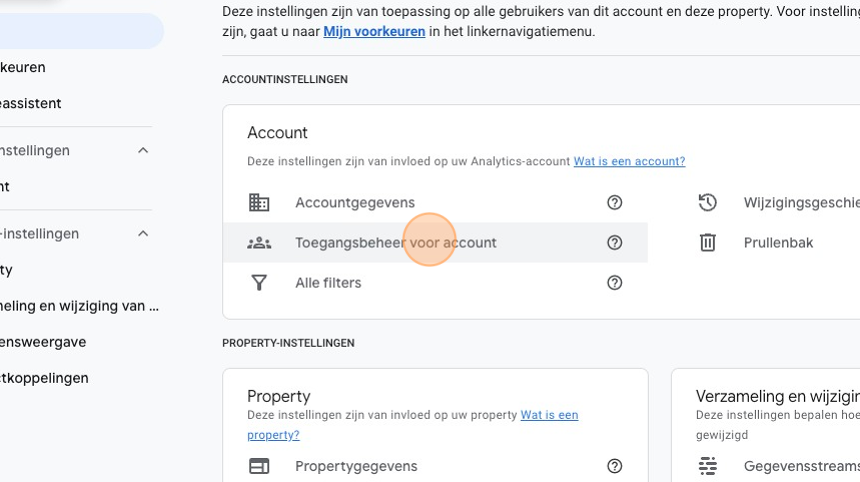Open the Mijn voorkeuren link

[374, 32]
